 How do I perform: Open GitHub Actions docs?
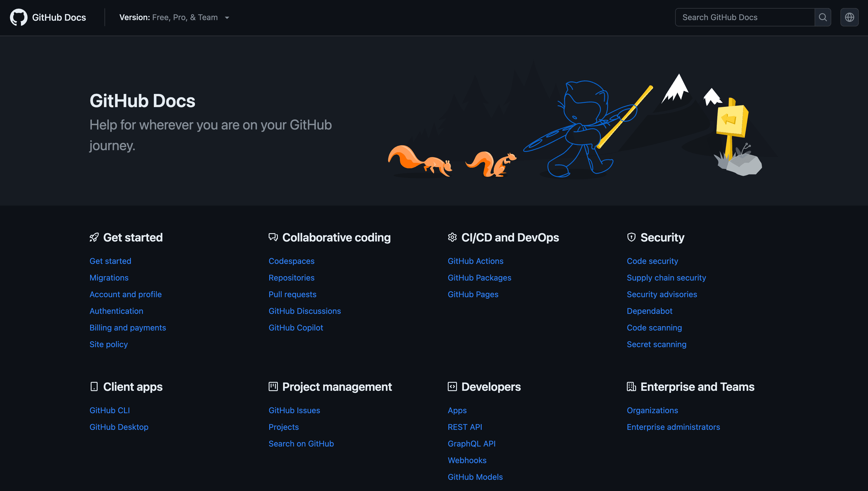[x=475, y=261]
